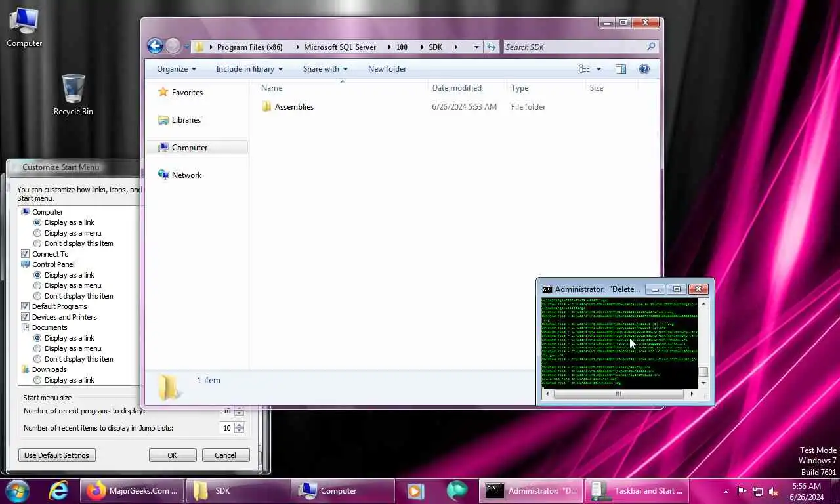840x504 pixels.
Task: Click the Forward arrow in Explorer
Action: pos(173,46)
